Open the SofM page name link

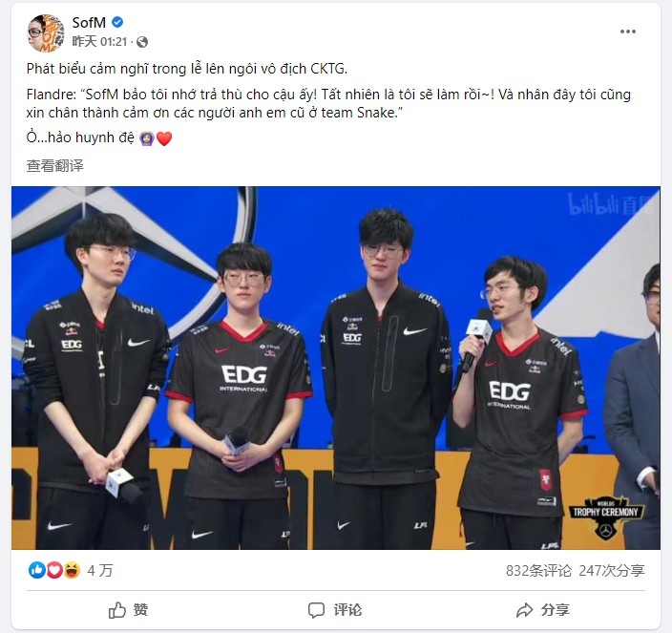click(89, 22)
